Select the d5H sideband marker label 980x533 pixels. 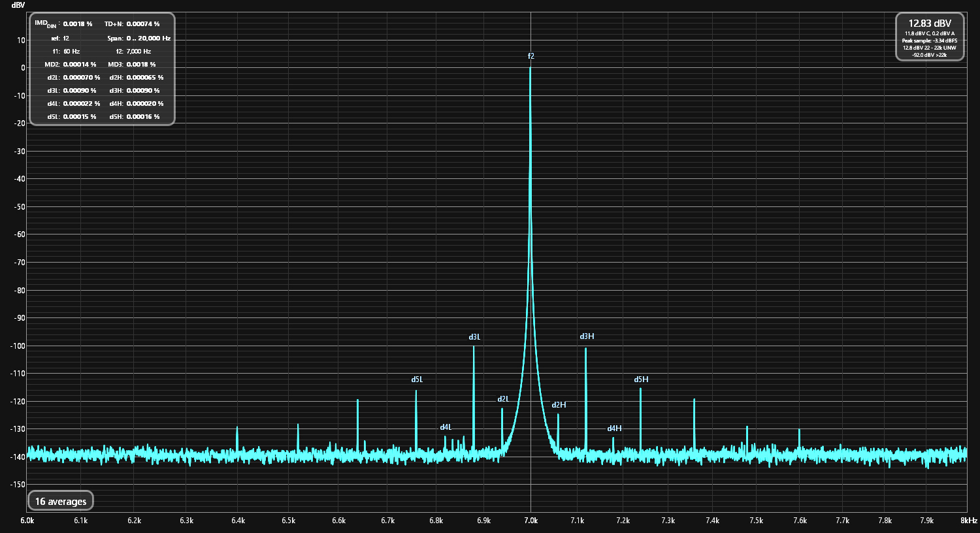641,380
